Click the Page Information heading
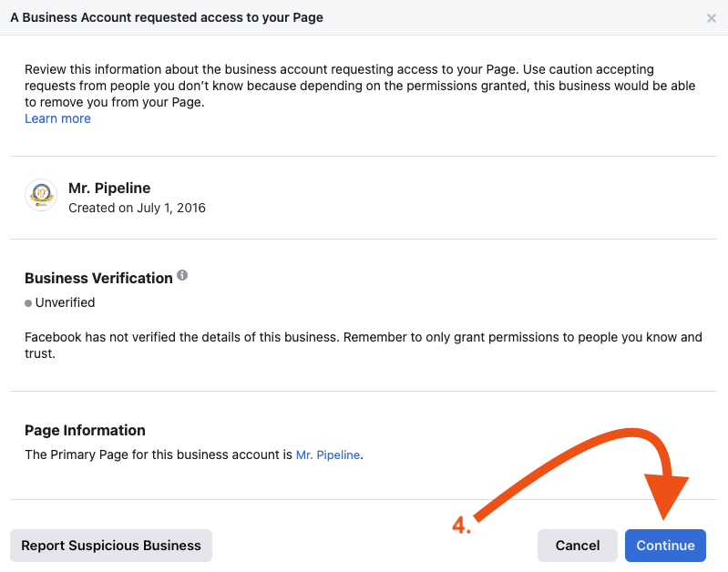This screenshot has height=572, width=728. click(x=85, y=431)
